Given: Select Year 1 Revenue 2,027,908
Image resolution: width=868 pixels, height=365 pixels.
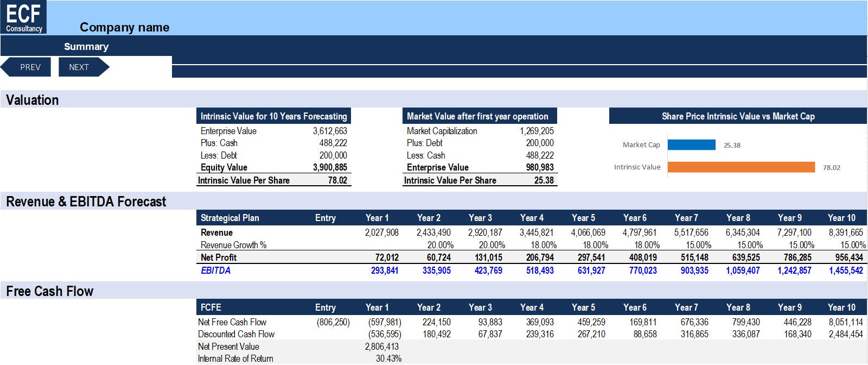Looking at the screenshot, I should click(381, 232).
